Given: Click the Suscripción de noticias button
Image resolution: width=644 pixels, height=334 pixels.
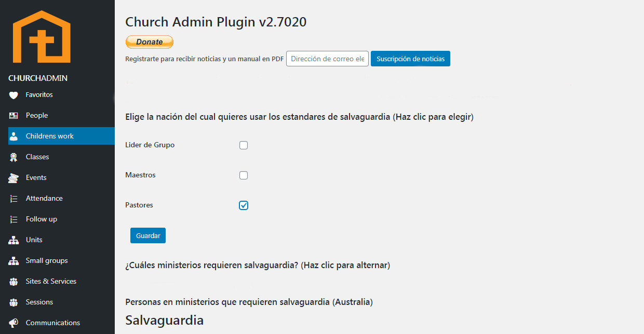Looking at the screenshot, I should pyautogui.click(x=410, y=59).
